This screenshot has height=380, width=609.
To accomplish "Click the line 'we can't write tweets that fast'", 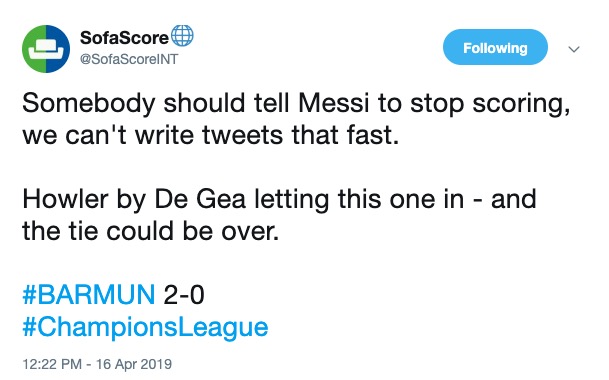I will (211, 136).
